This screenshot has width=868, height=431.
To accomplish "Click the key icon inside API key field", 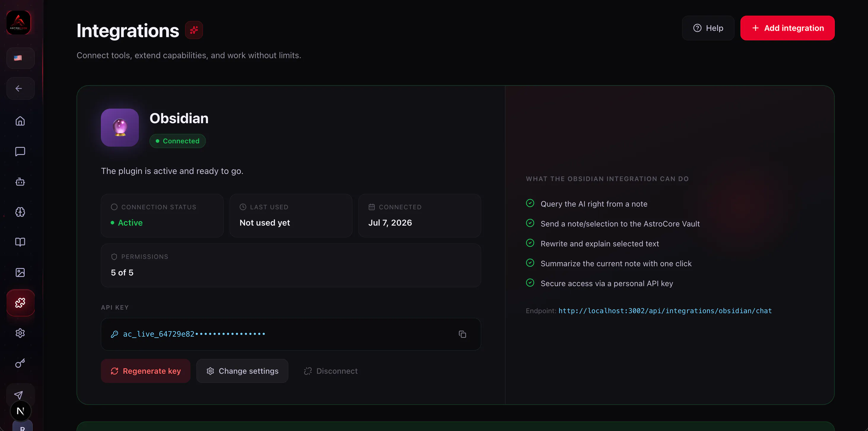I will point(114,334).
